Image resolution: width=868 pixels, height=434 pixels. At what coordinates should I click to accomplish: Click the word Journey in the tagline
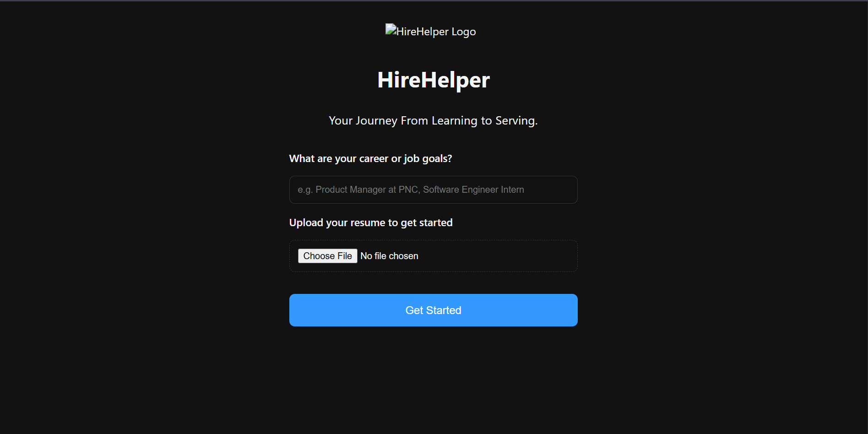click(376, 121)
